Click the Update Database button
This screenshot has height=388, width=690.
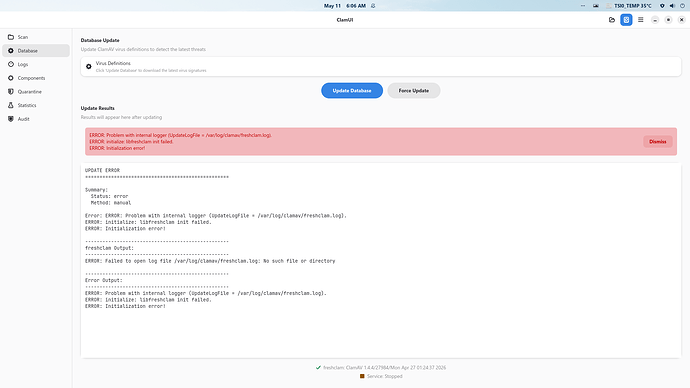[352, 91]
